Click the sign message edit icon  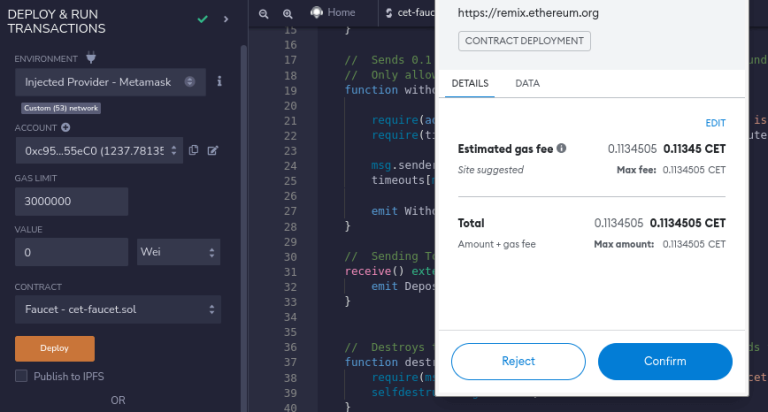pyautogui.click(x=213, y=151)
